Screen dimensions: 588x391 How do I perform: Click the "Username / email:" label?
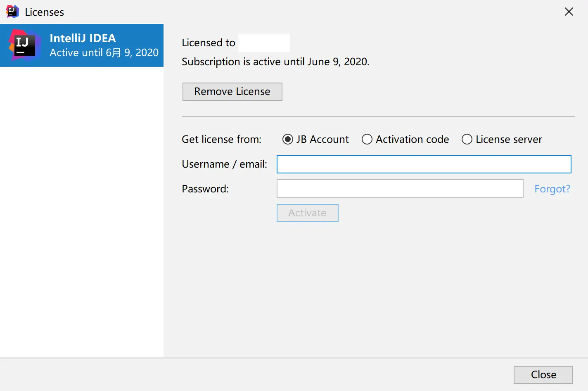[224, 164]
